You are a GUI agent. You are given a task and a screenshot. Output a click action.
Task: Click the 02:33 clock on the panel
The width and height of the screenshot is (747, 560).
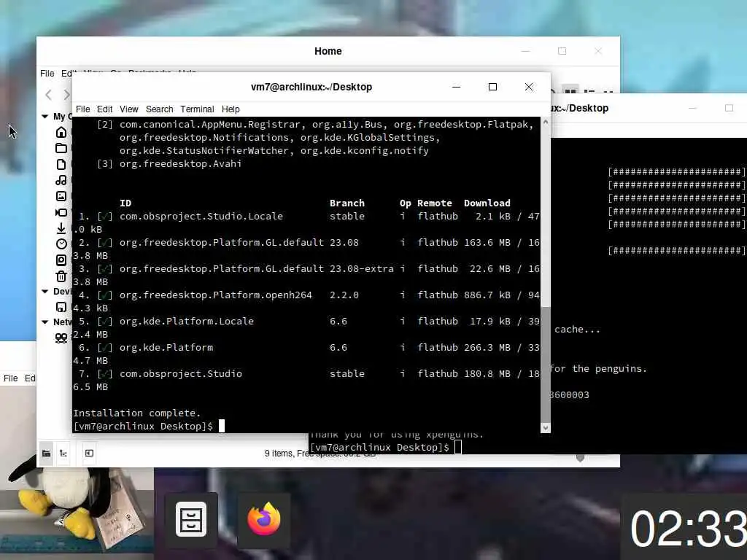click(x=688, y=529)
